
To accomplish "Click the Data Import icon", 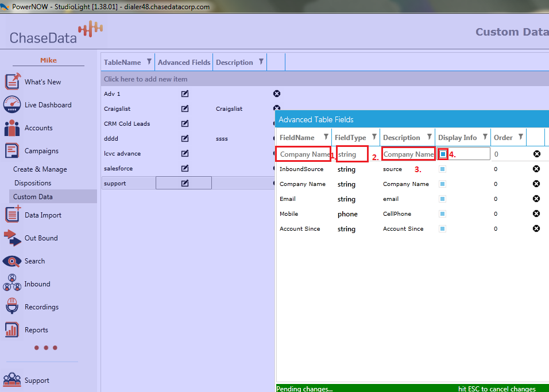I will click(x=12, y=215).
